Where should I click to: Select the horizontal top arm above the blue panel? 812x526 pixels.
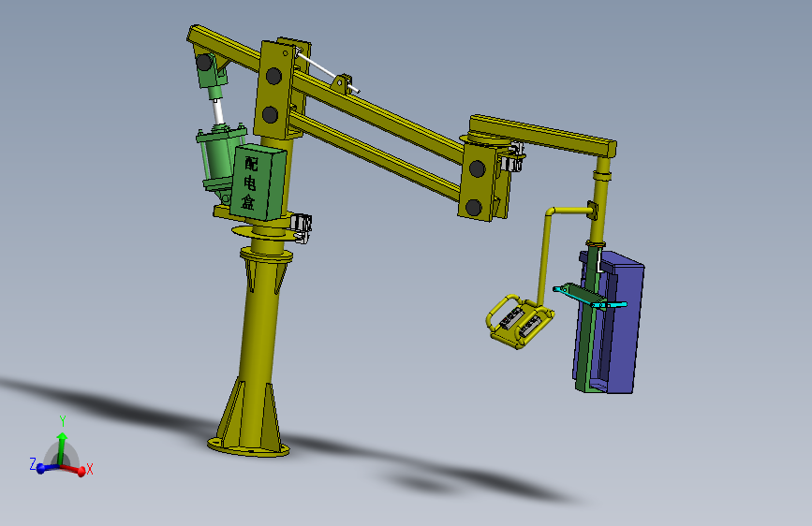(542, 135)
